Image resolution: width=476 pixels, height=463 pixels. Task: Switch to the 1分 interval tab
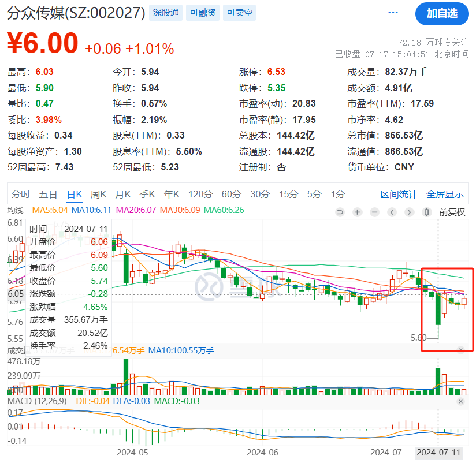click(338, 194)
